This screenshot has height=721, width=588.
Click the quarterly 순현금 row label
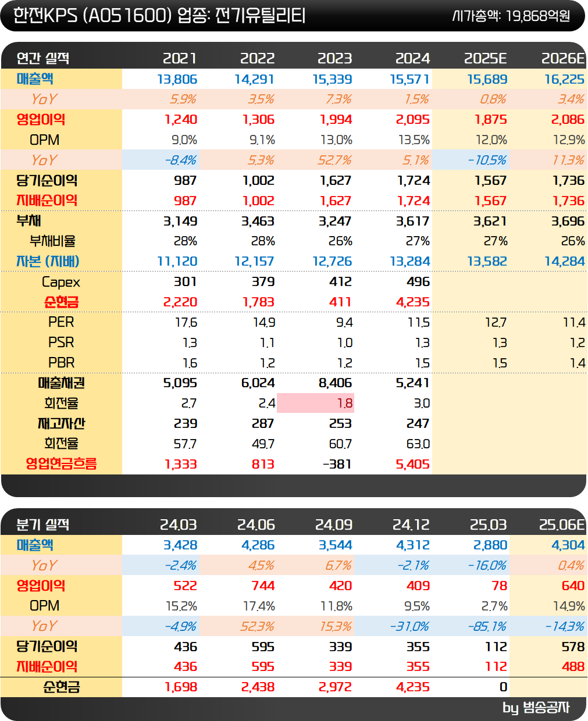[61, 687]
